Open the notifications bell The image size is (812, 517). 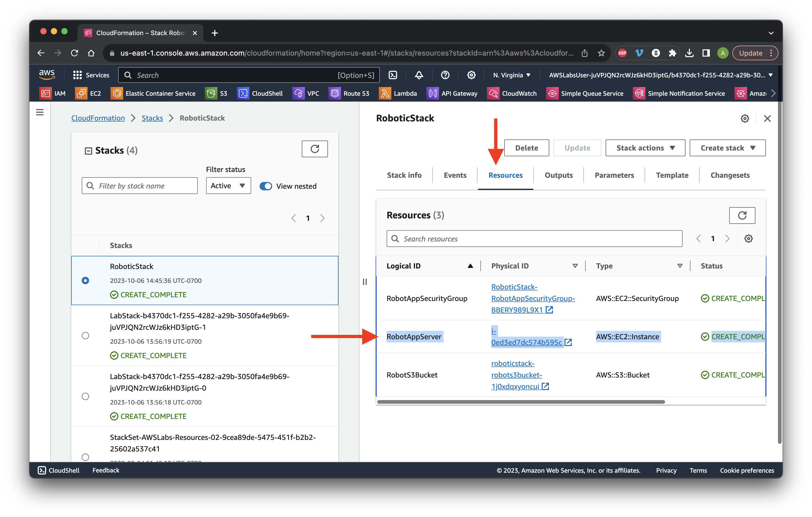point(419,75)
